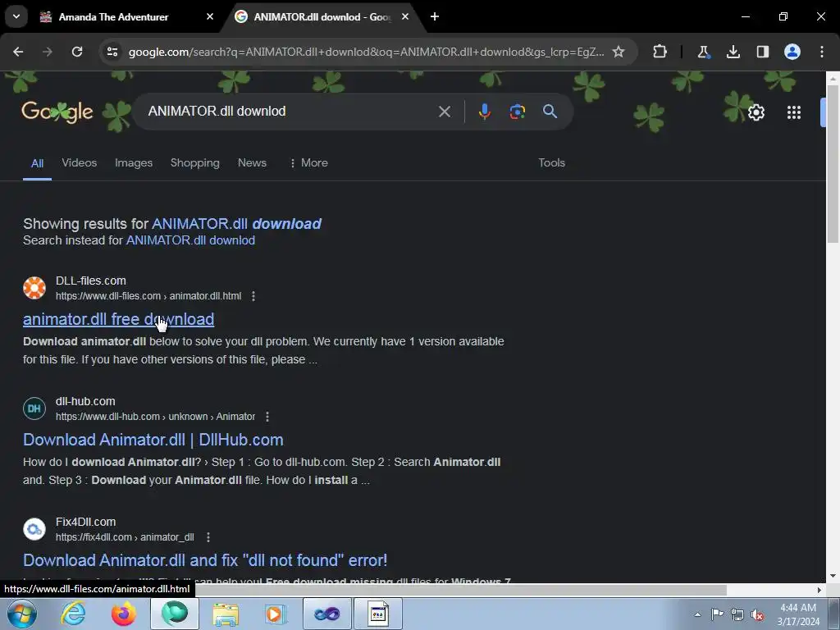The image size is (840, 630).
Task: Open Chrome Labs flask icon
Action: click(x=703, y=52)
